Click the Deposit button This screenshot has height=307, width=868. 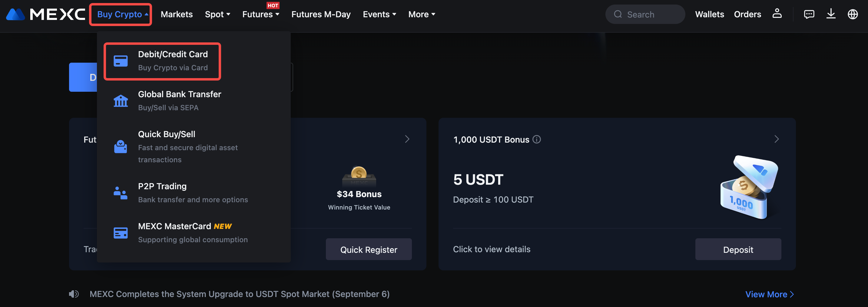tap(738, 249)
